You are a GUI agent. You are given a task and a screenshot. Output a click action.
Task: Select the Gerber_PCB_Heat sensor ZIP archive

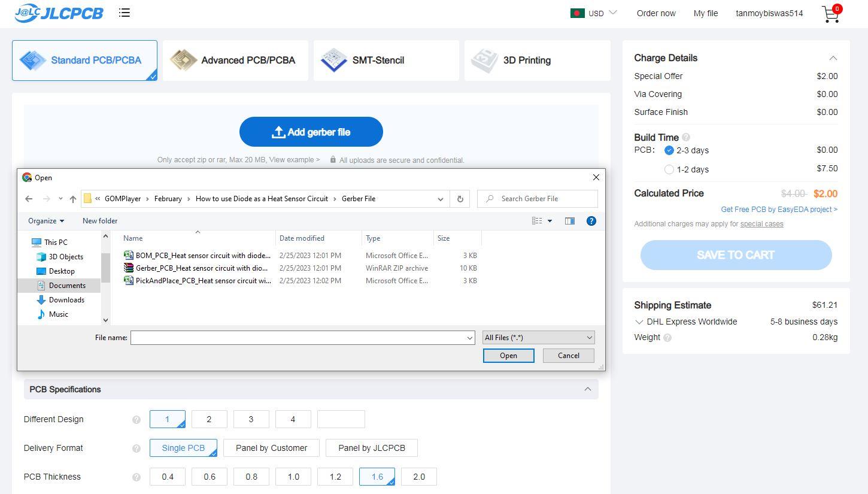coord(196,268)
